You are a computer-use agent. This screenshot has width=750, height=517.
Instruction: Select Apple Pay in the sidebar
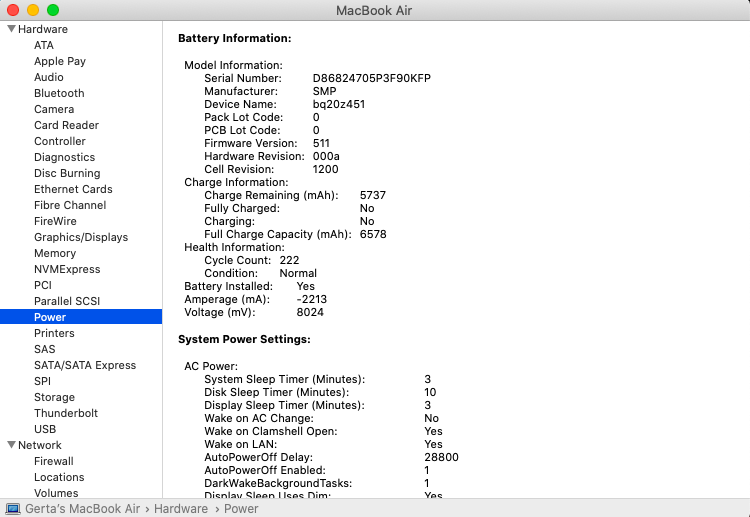click(x=60, y=61)
